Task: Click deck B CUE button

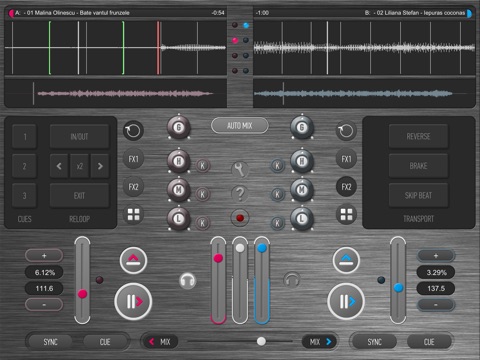Action: point(429,342)
